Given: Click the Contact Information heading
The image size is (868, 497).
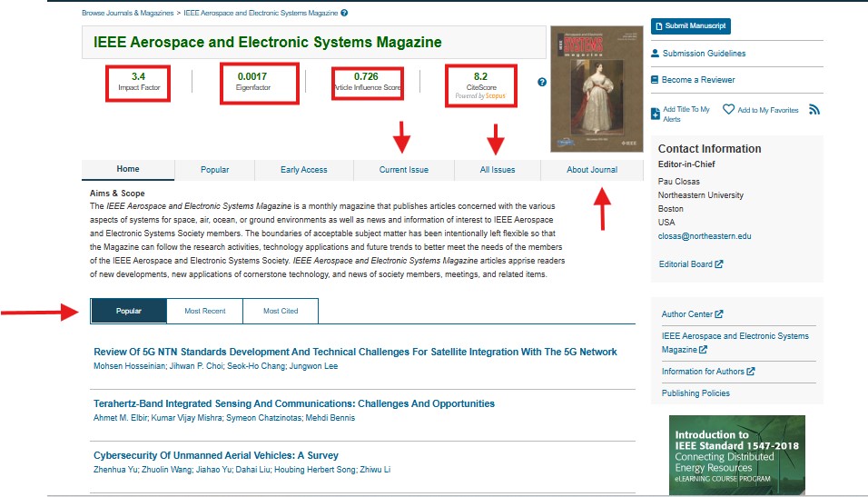Looking at the screenshot, I should click(710, 148).
